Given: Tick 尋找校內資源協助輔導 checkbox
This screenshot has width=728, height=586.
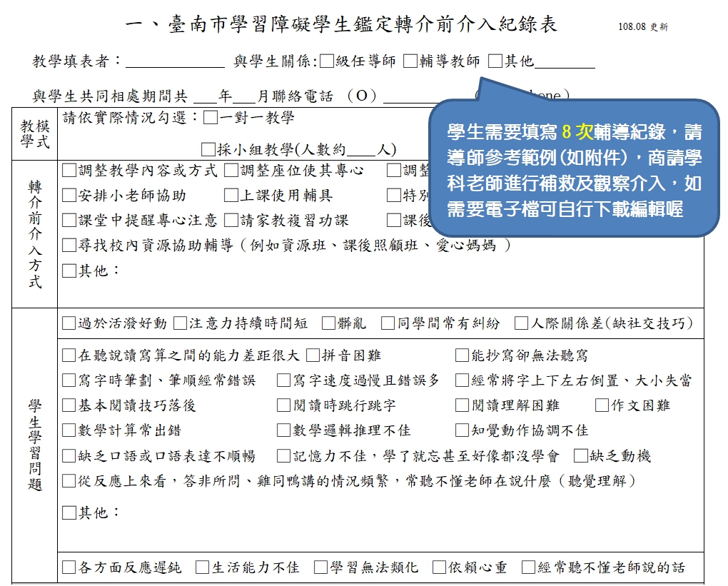Looking at the screenshot, I should pyautogui.click(x=69, y=245).
